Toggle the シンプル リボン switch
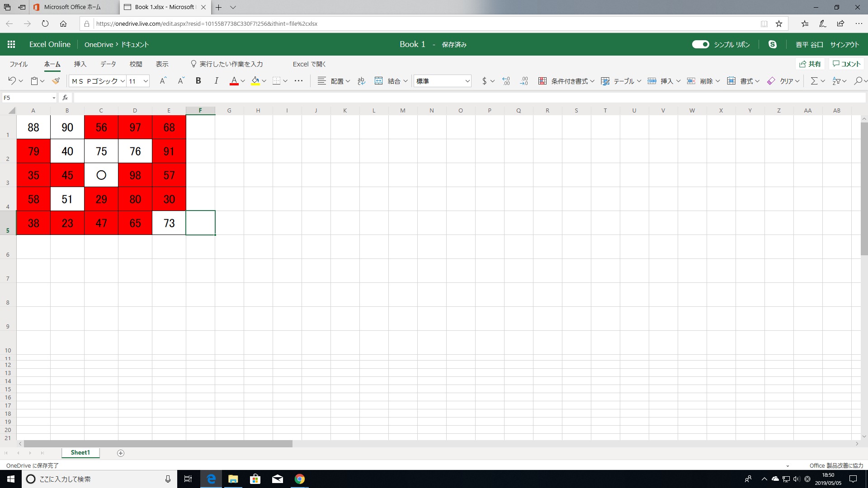 pos(700,44)
